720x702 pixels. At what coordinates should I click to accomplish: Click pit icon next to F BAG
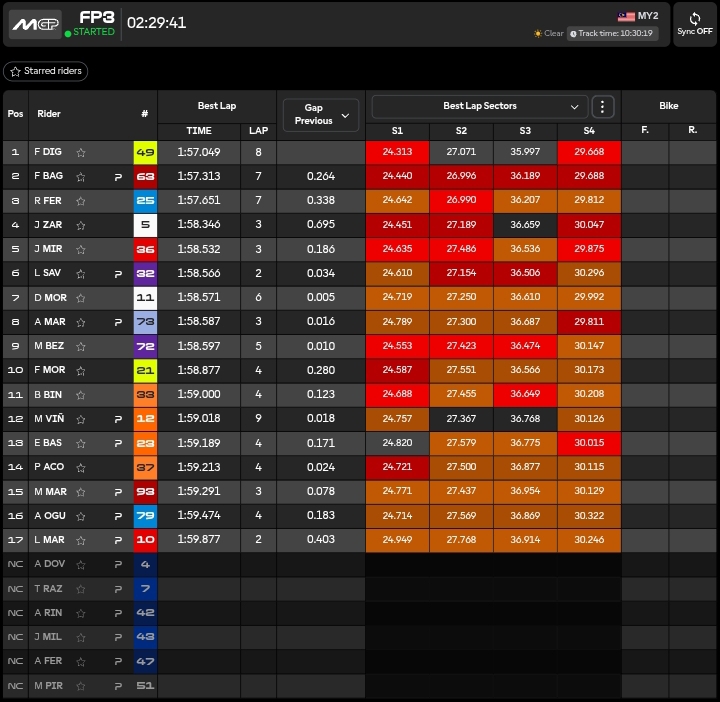pos(118,177)
